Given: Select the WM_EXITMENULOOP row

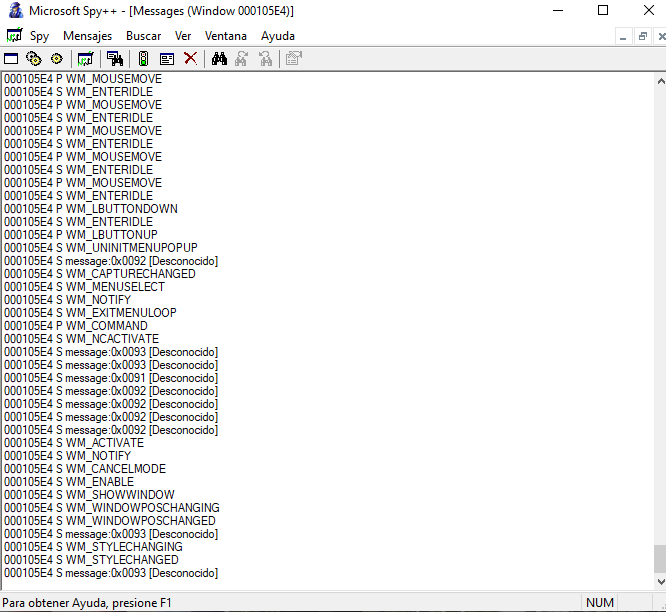Looking at the screenshot, I should (x=90, y=313).
